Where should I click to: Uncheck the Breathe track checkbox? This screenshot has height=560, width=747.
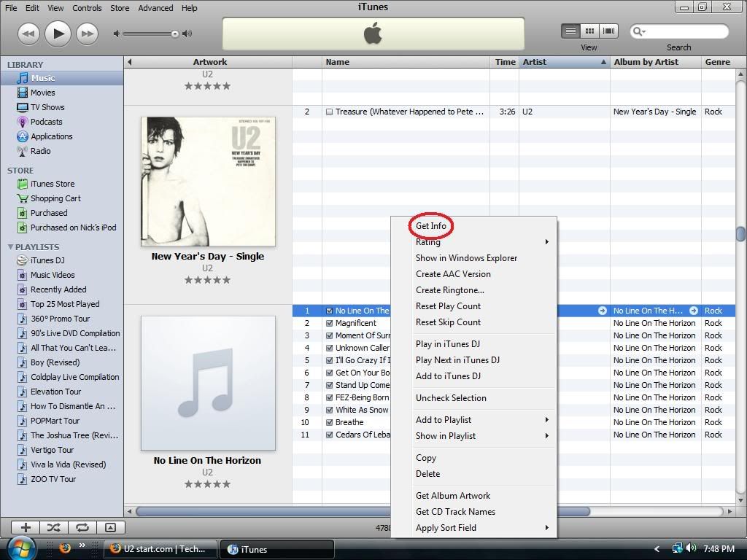pos(329,422)
